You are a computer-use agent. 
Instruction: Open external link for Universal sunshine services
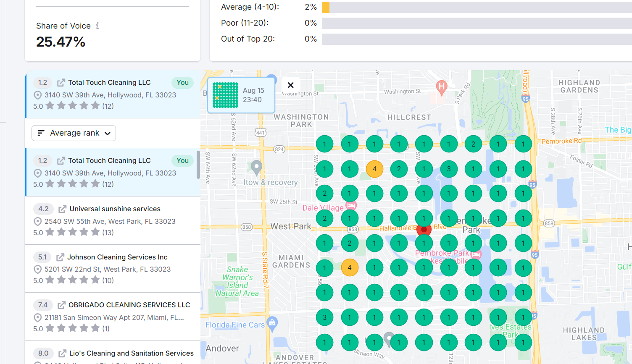coord(63,209)
